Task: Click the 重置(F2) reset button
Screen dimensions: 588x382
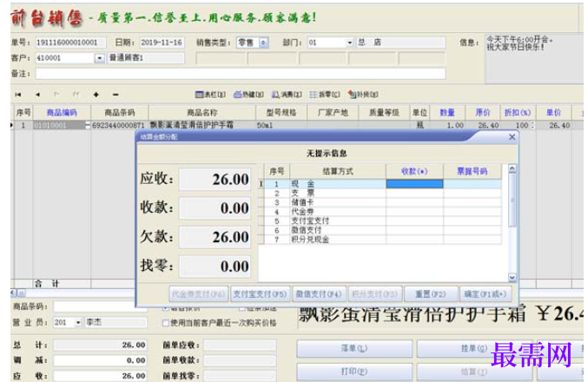Action: coord(431,294)
